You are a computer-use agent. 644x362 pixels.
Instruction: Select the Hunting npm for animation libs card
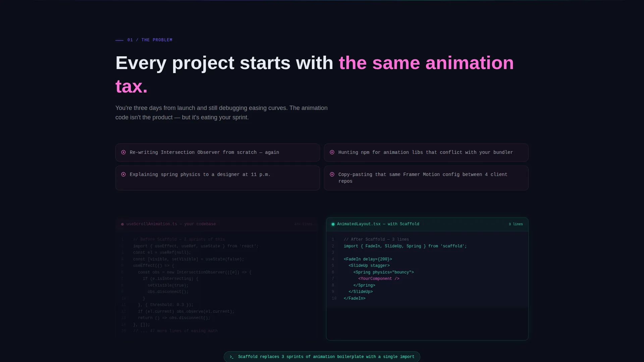(426, 153)
